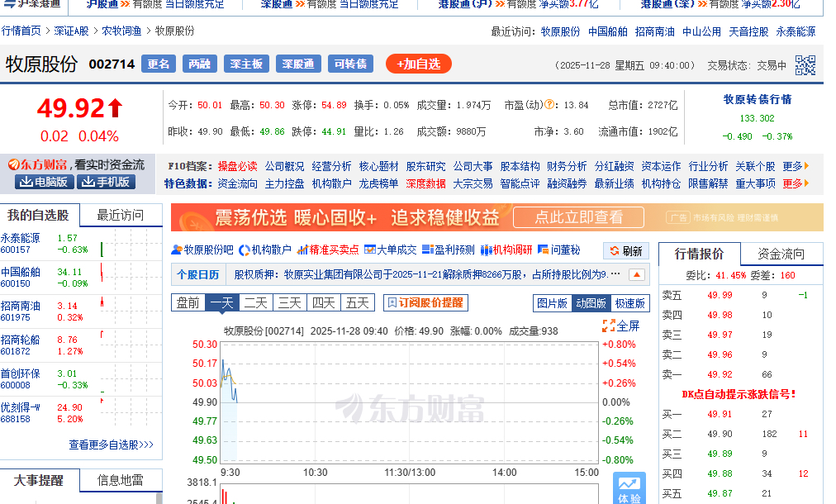Expand 更多 in 特色数据 row
836x504 pixels.
[x=796, y=184]
